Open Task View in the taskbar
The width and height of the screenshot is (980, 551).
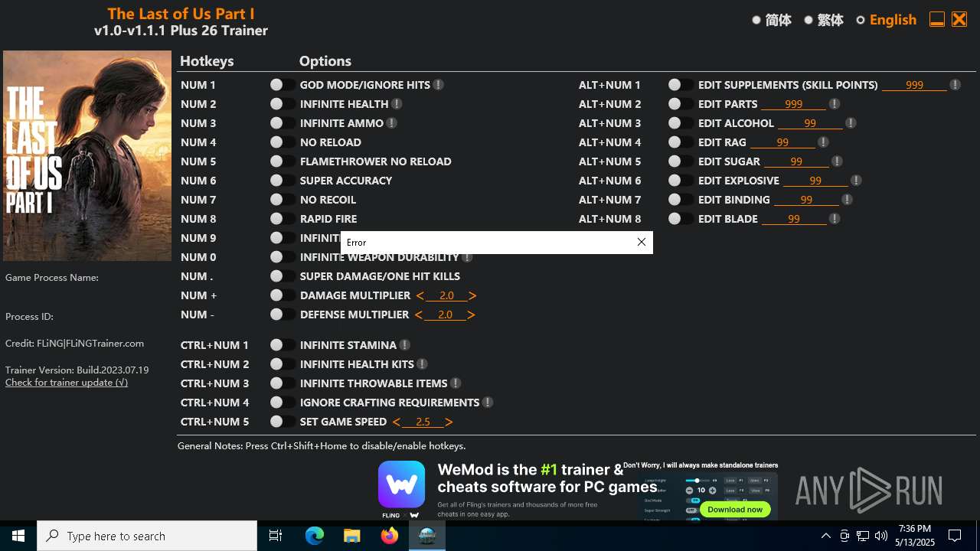pos(276,536)
